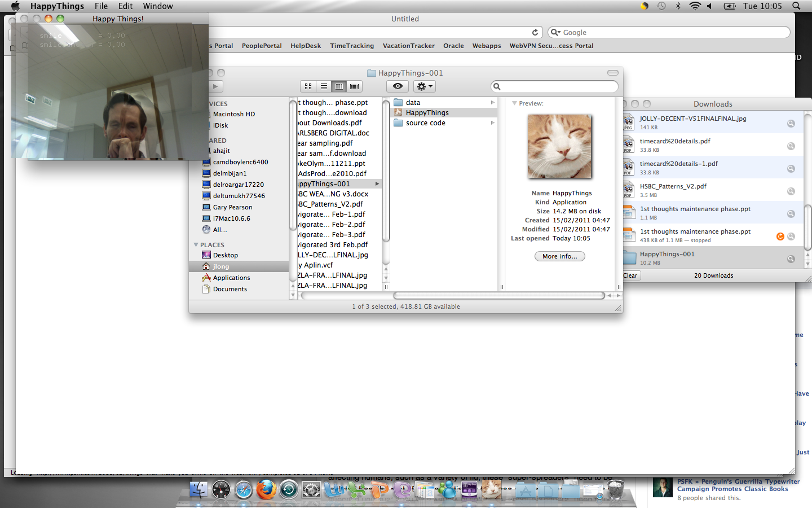The width and height of the screenshot is (812, 508).
Task: Open Firefox from the Dock
Action: [x=266, y=489]
